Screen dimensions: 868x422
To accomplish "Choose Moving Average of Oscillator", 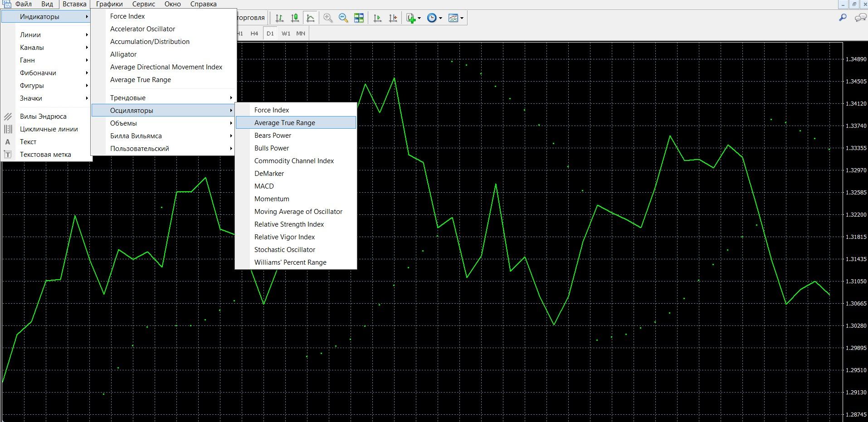I will [296, 212].
